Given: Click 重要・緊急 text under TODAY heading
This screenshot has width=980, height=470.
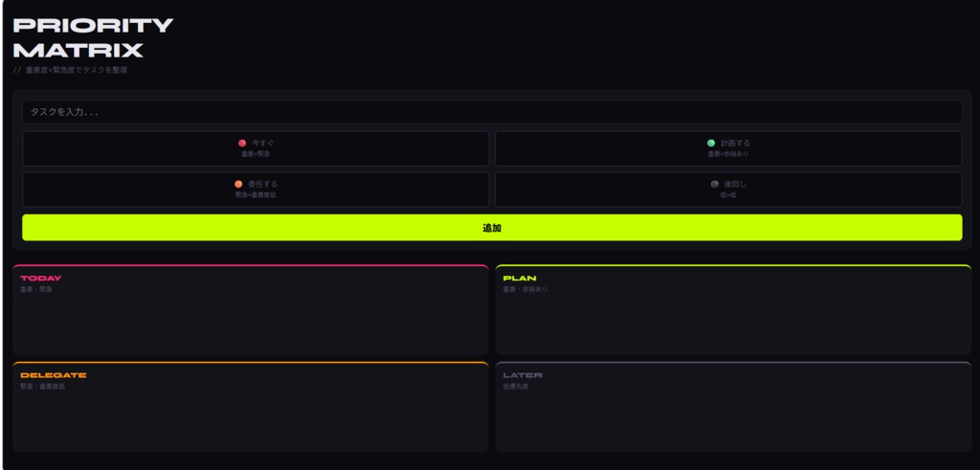Looking at the screenshot, I should coord(36,289).
